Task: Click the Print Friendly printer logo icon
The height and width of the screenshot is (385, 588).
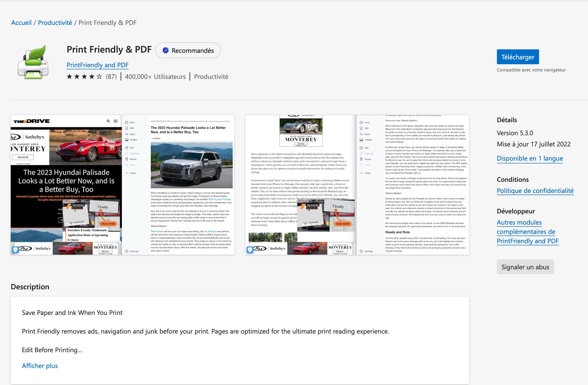Action: [33, 62]
